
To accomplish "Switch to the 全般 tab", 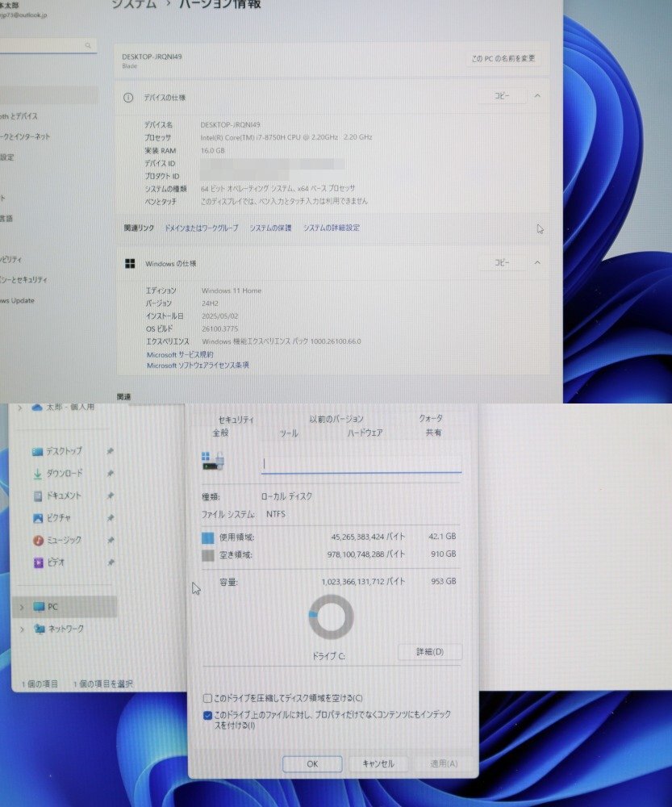I will pyautogui.click(x=221, y=433).
